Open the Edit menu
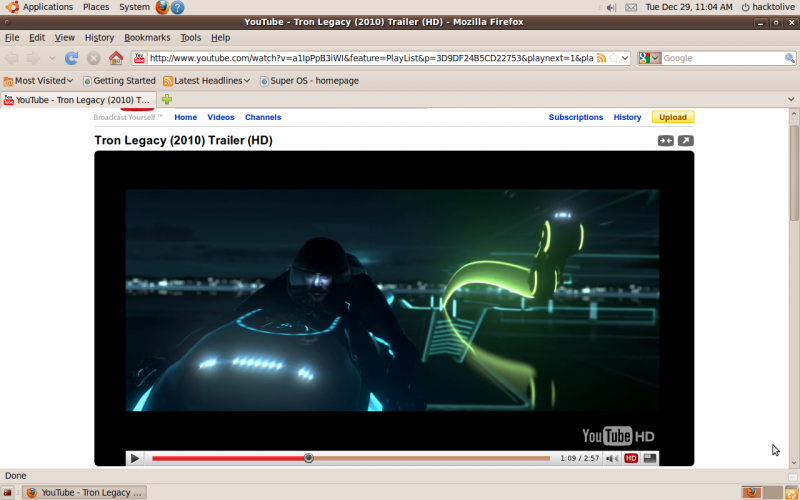Image resolution: width=800 pixels, height=500 pixels. coord(37,38)
